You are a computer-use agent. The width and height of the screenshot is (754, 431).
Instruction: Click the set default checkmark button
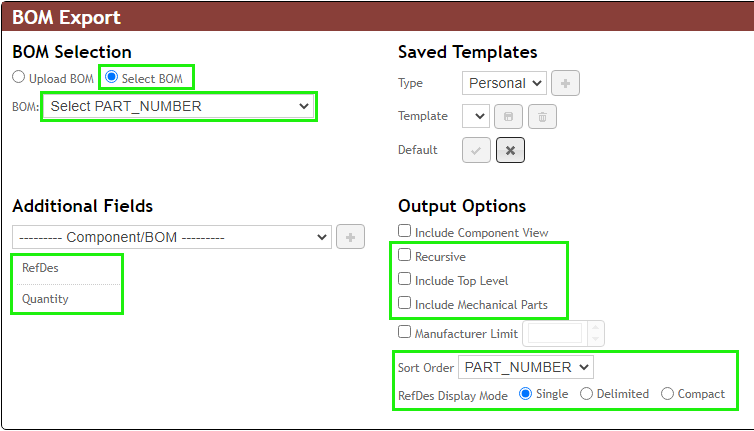pos(476,150)
